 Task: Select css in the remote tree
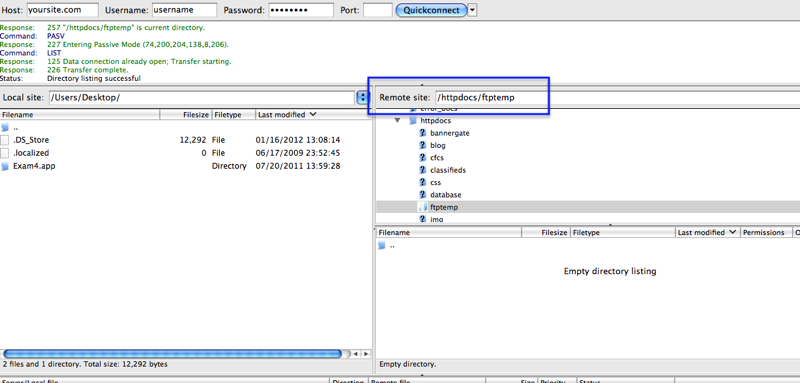point(436,182)
